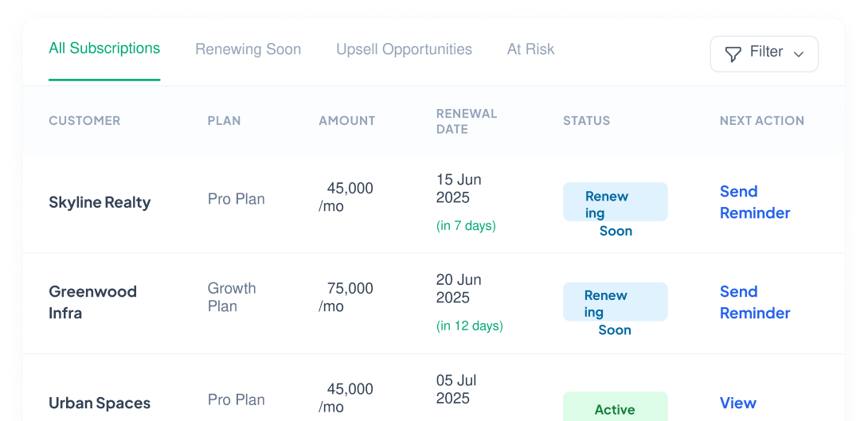Send Reminder to Skyline Realty

(x=754, y=202)
